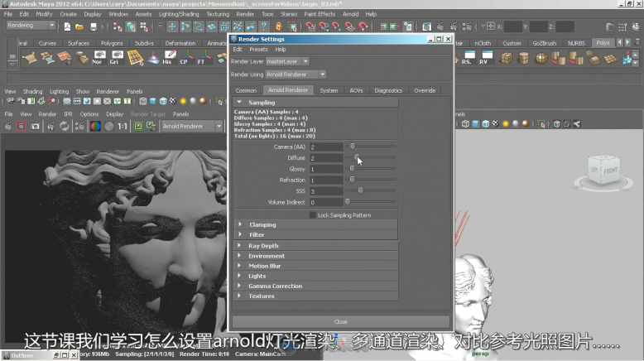Switch to AOVs tab
This screenshot has width=644, height=361.
point(356,90)
